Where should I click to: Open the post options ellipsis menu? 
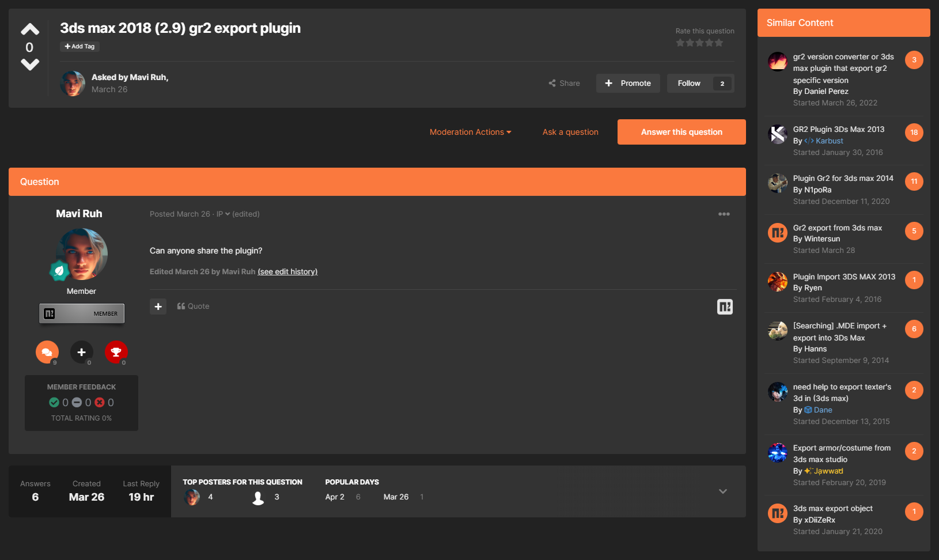pyautogui.click(x=724, y=214)
